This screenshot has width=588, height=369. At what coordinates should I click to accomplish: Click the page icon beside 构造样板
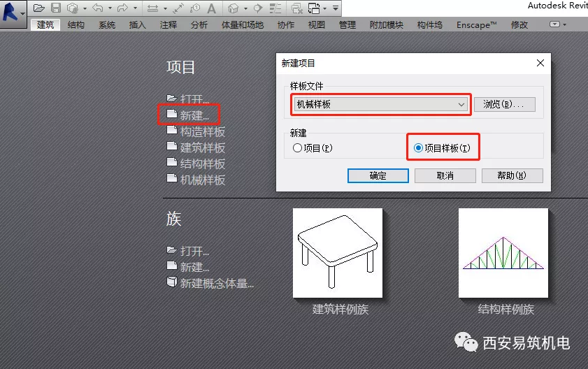[172, 130]
